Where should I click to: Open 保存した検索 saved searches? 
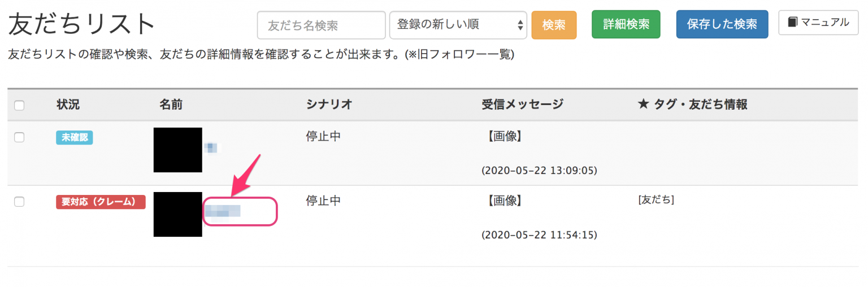(722, 24)
